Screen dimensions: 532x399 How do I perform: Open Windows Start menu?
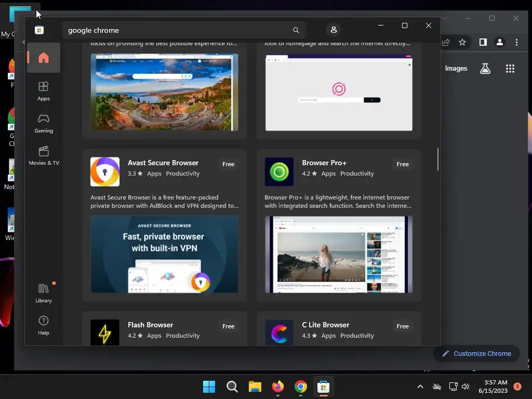[209, 387]
